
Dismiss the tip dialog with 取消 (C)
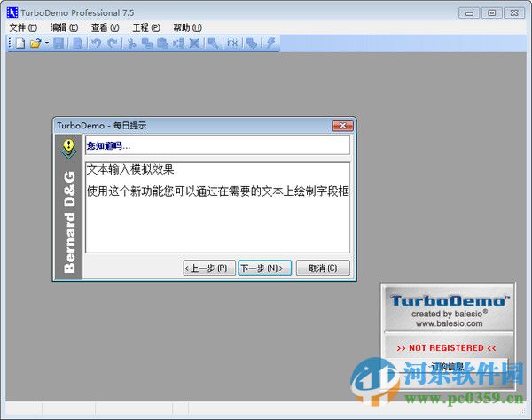point(323,268)
